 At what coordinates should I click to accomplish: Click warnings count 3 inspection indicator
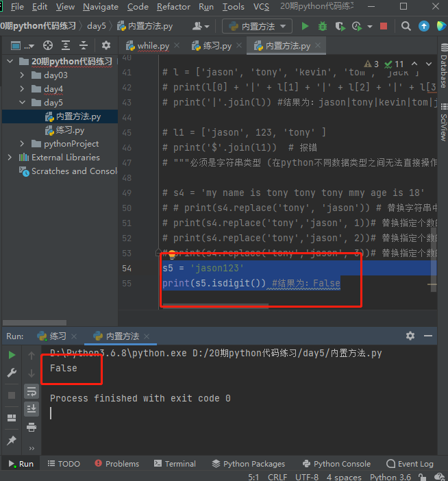[x=371, y=64]
